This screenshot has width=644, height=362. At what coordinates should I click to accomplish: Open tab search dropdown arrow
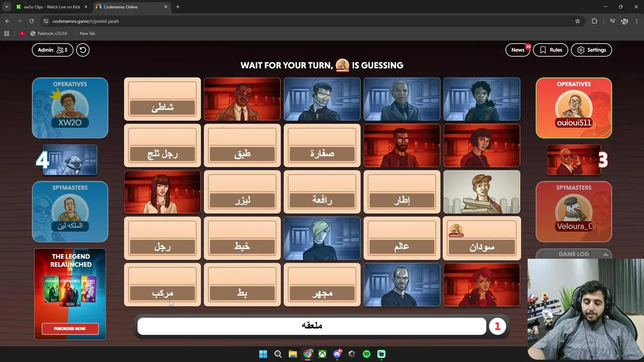click(7, 7)
